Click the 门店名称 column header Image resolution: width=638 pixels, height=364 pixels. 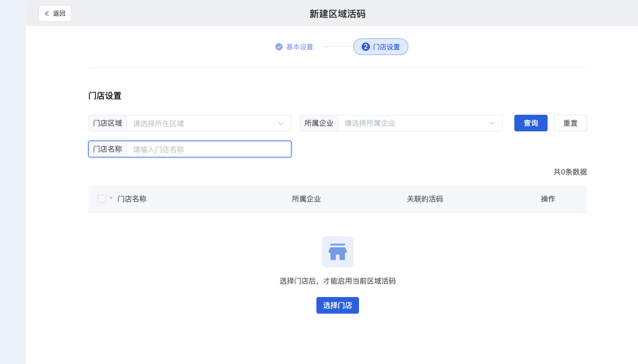(x=132, y=199)
